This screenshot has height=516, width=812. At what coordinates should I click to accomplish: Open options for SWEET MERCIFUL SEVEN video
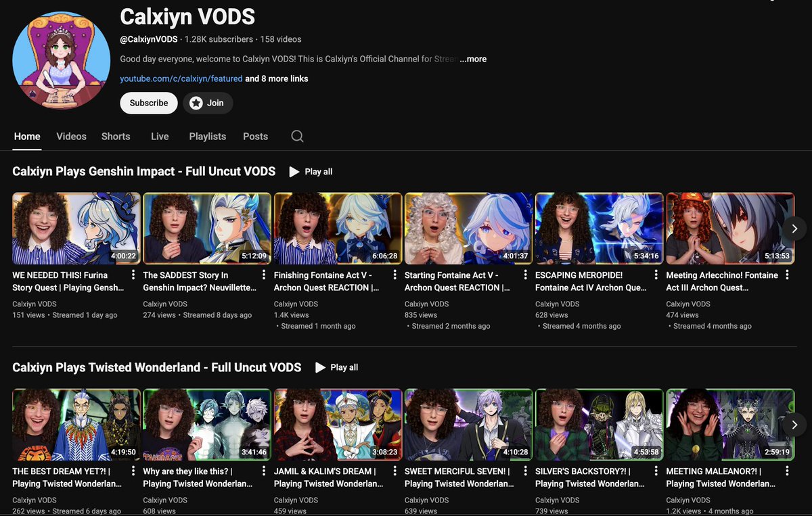point(524,471)
